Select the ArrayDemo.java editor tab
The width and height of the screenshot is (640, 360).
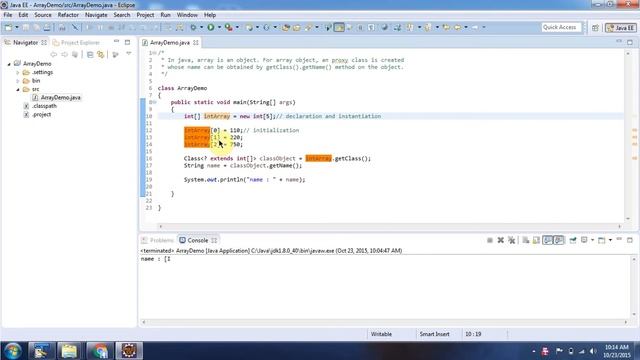[169, 42]
